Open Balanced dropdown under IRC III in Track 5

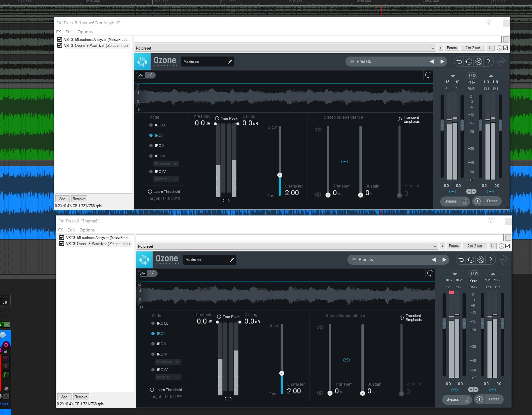tap(166, 164)
